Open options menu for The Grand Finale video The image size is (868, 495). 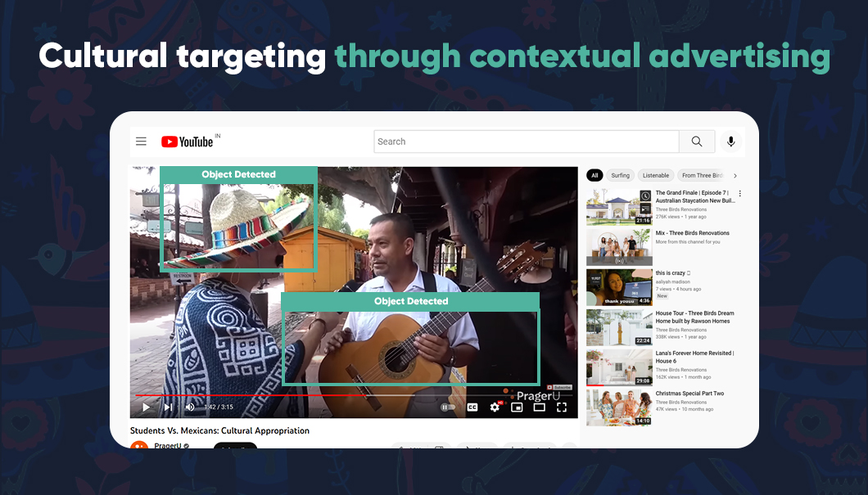[x=740, y=194]
